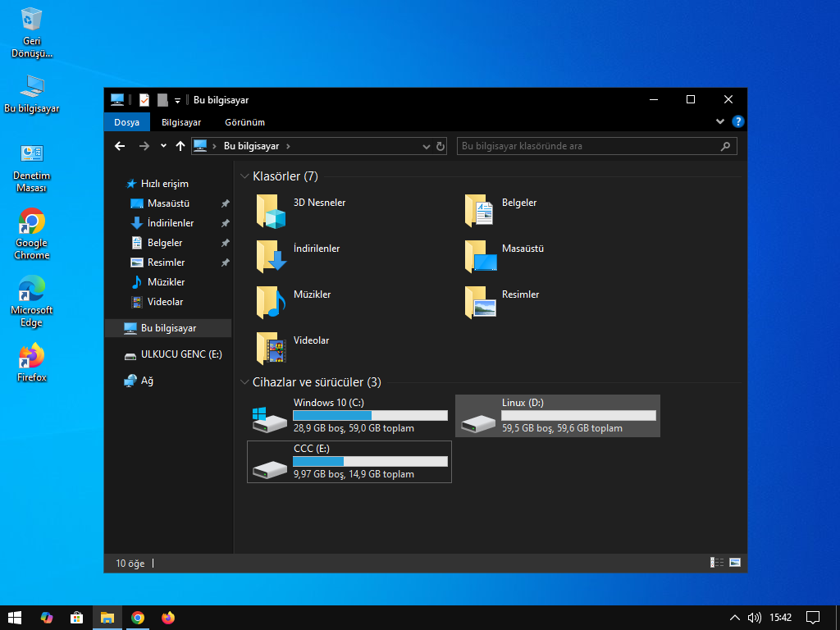Click the Properties icon in title bar

(x=144, y=100)
